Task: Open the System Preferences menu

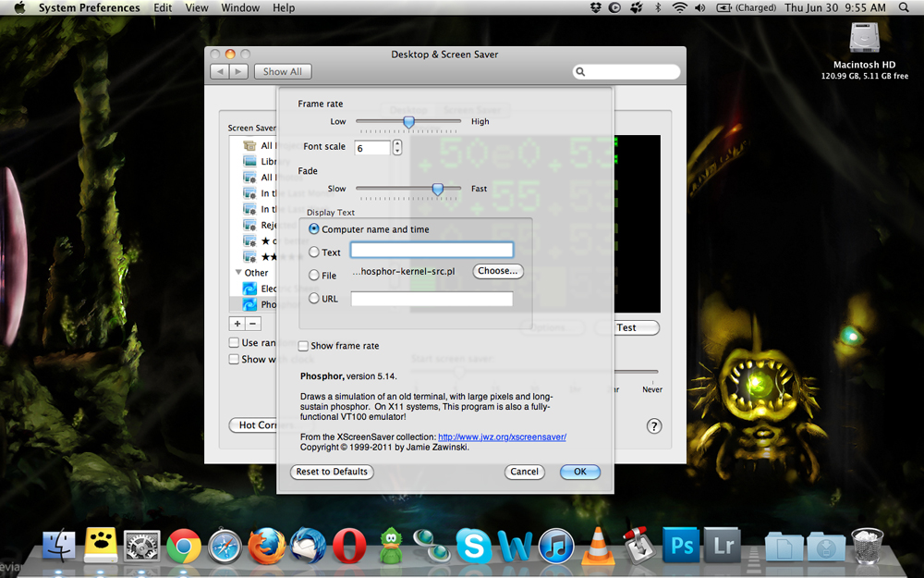Action: tap(89, 7)
